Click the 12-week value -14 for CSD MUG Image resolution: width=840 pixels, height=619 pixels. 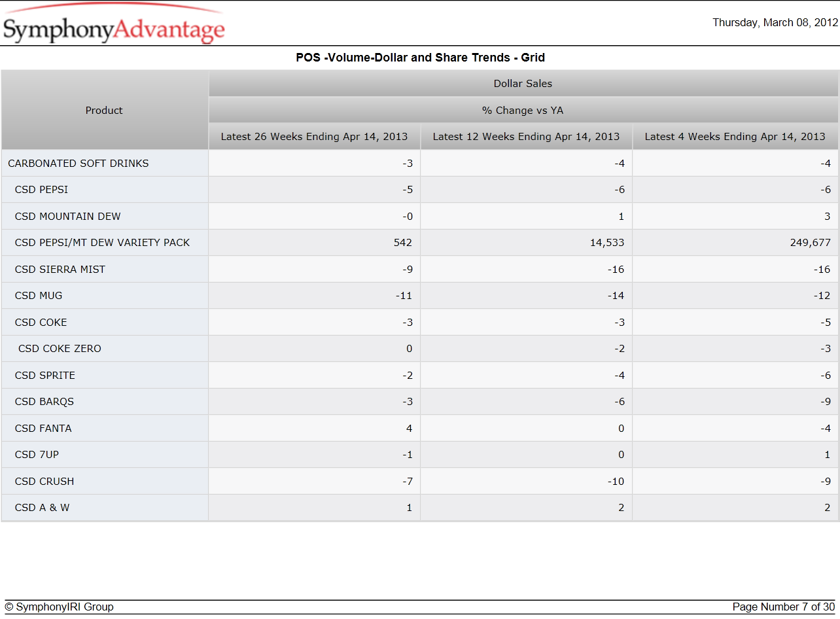616,296
